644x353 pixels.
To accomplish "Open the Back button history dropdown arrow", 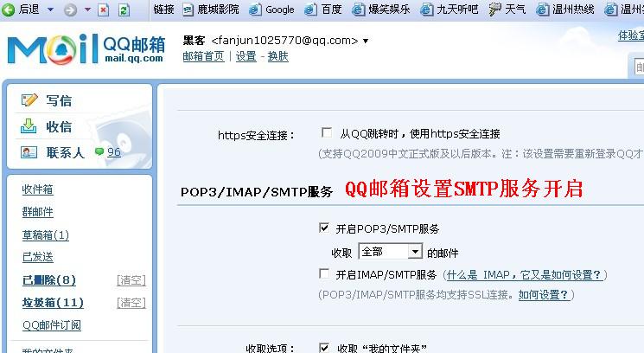I will pos(50,10).
